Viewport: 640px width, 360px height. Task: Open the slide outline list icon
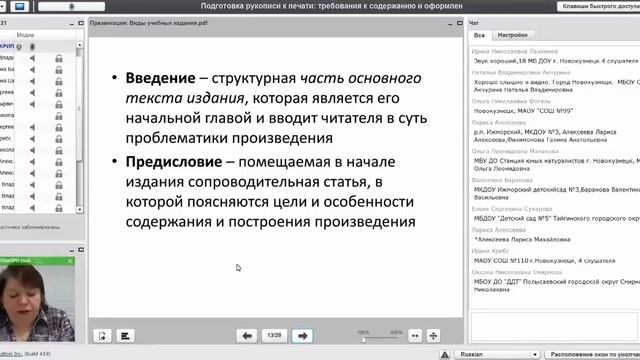tap(125, 336)
